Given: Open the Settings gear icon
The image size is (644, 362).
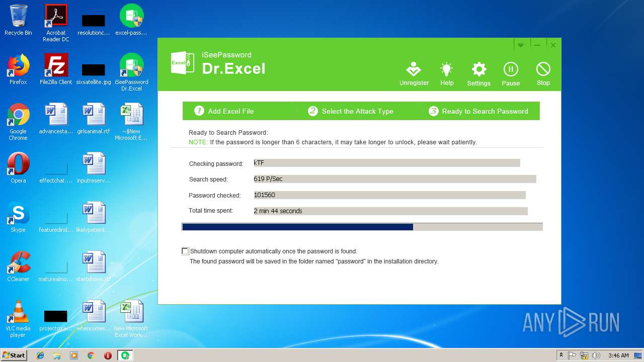Looking at the screenshot, I should point(478,74).
